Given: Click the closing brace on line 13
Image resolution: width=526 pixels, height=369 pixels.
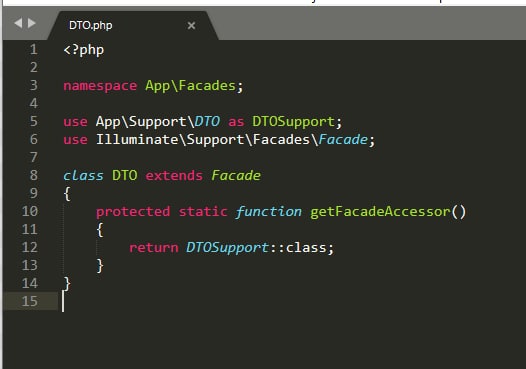Looking at the screenshot, I should pos(100,266).
